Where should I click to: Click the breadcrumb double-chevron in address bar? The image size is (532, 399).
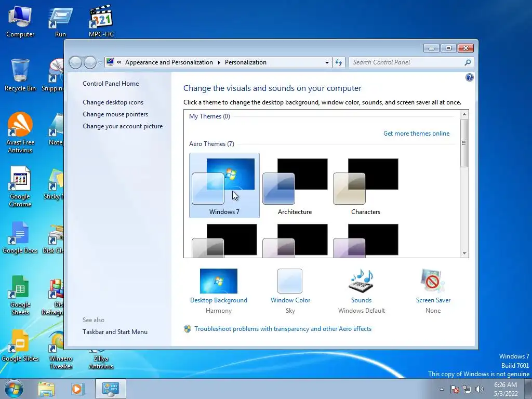(x=119, y=62)
